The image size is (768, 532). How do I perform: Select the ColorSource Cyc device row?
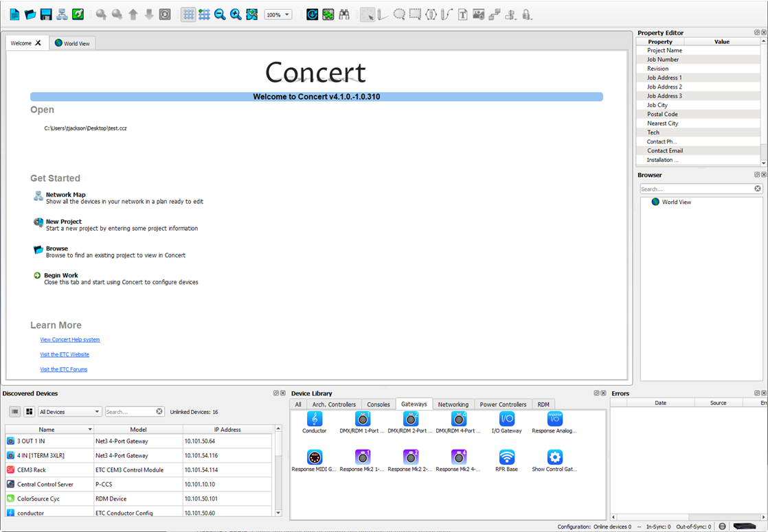(139, 499)
